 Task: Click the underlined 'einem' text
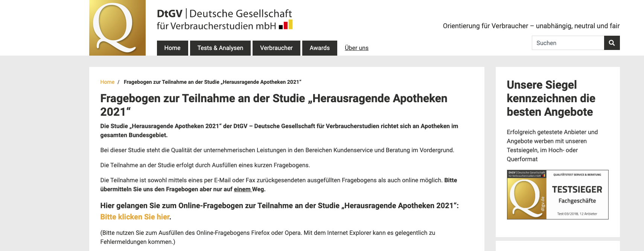pyautogui.click(x=242, y=189)
